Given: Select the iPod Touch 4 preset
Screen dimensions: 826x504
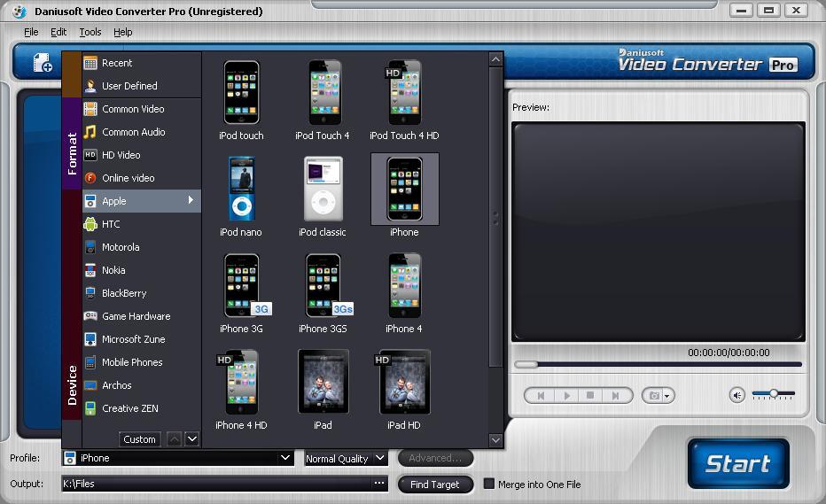Looking at the screenshot, I should coord(323,101).
